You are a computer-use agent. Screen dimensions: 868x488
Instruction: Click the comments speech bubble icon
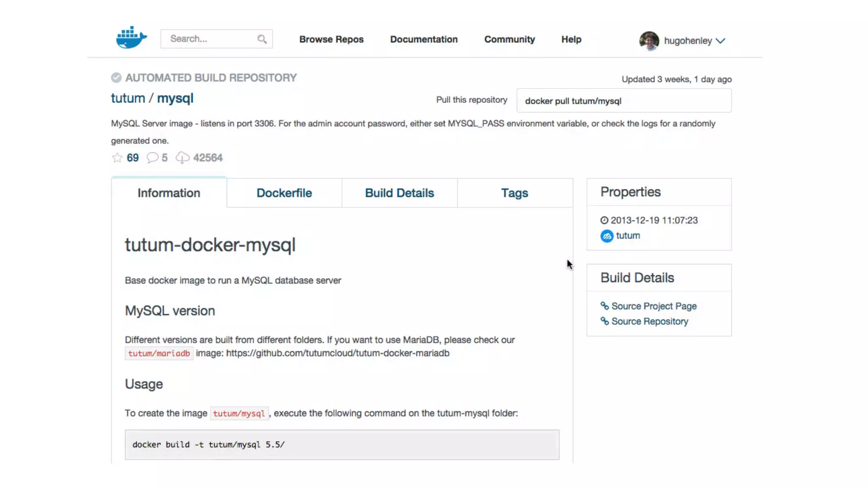pos(152,158)
